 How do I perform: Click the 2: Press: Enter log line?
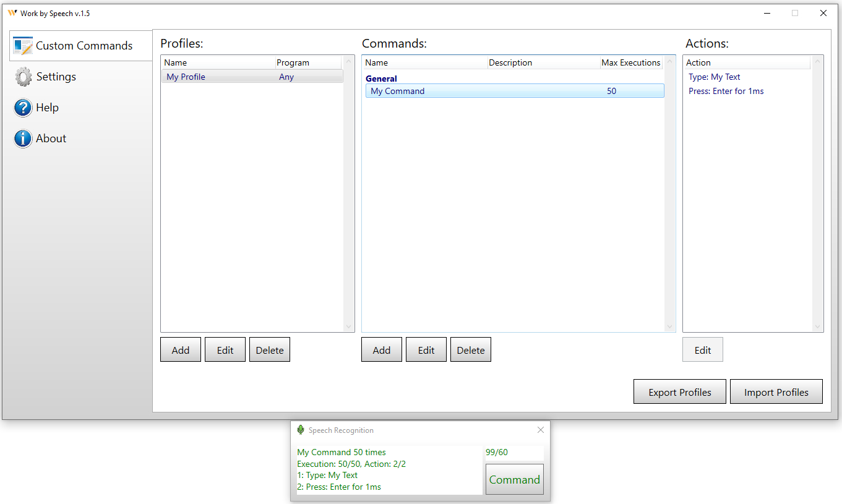pos(339,487)
